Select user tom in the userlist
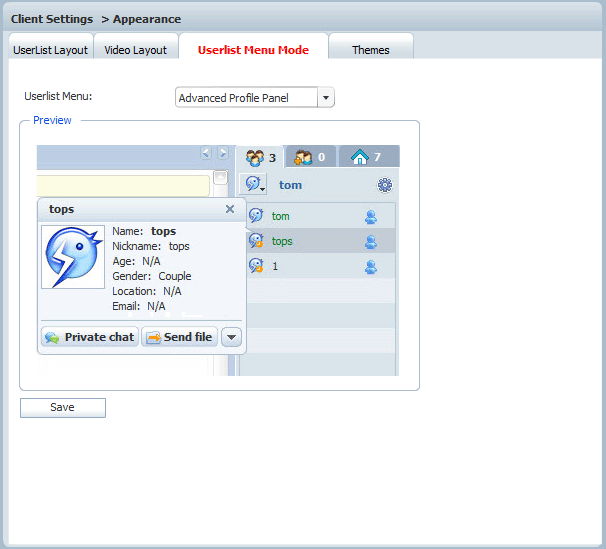Screen dimensions: 606x549 tap(281, 216)
